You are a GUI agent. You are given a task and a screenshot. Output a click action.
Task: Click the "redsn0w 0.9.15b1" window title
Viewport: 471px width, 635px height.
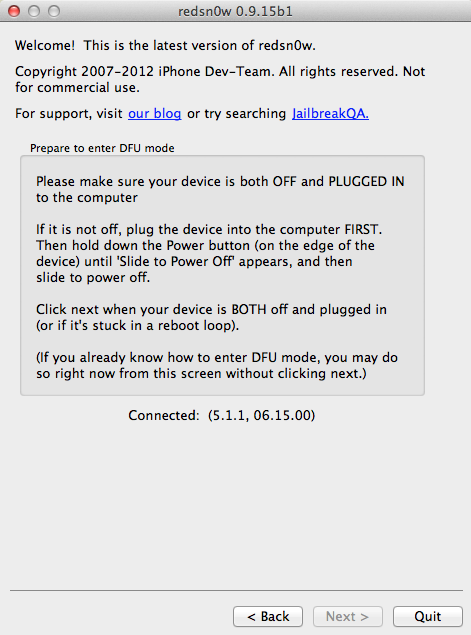coord(235,11)
